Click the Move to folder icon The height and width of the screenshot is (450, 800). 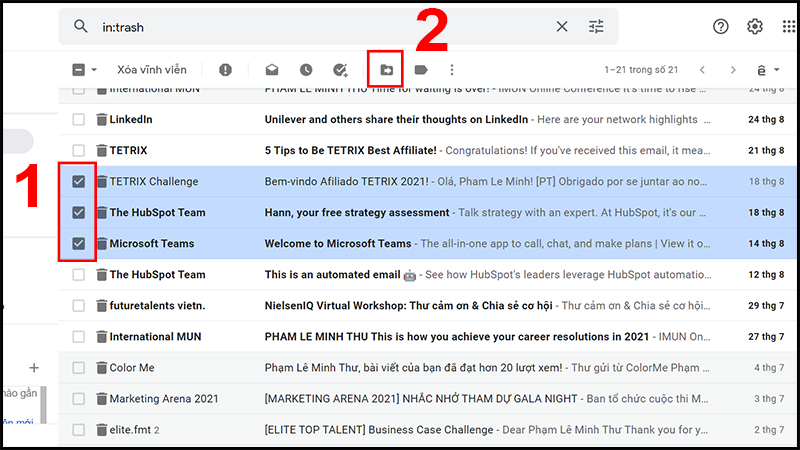point(386,70)
